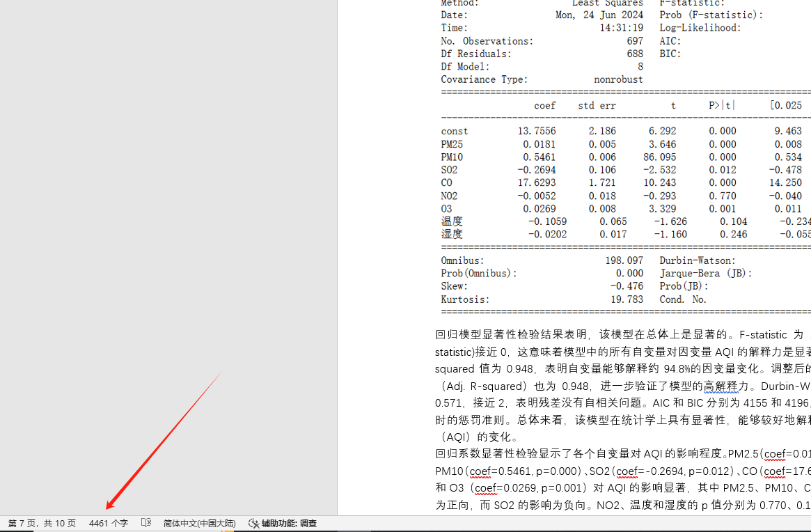Click the 'SO2' row label in the table
This screenshot has height=532, width=811.
449,171
